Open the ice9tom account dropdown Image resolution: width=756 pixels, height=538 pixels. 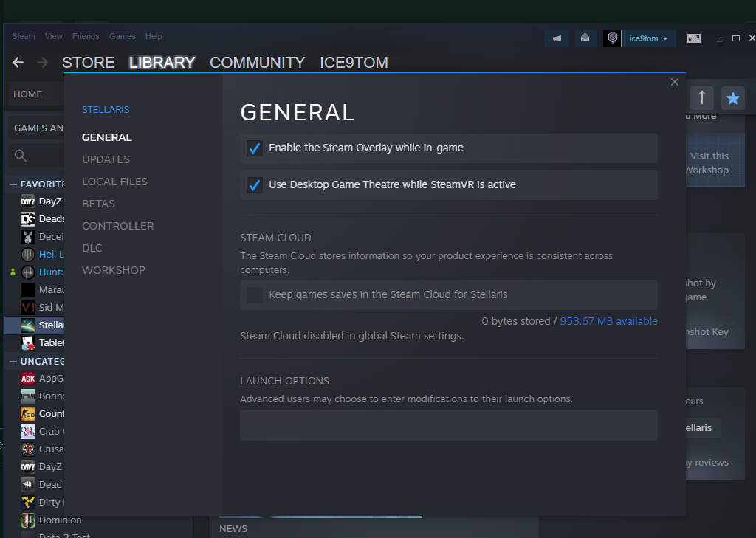pos(648,38)
